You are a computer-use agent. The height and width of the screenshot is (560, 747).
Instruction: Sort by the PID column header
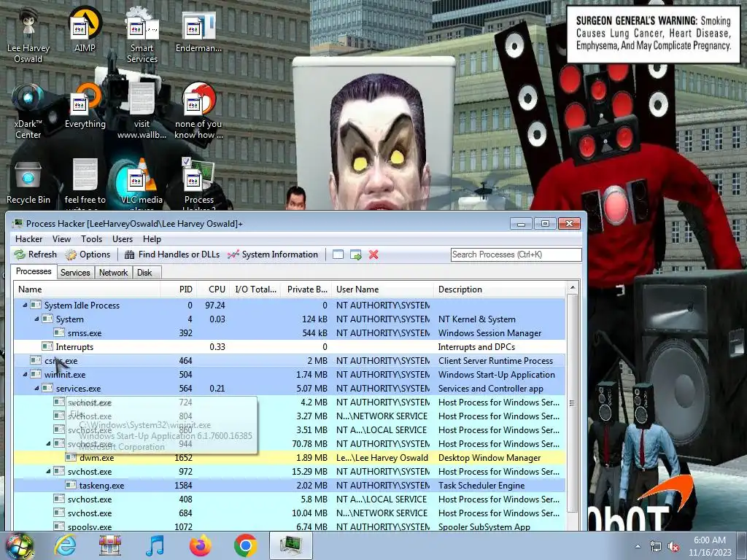tap(179, 289)
